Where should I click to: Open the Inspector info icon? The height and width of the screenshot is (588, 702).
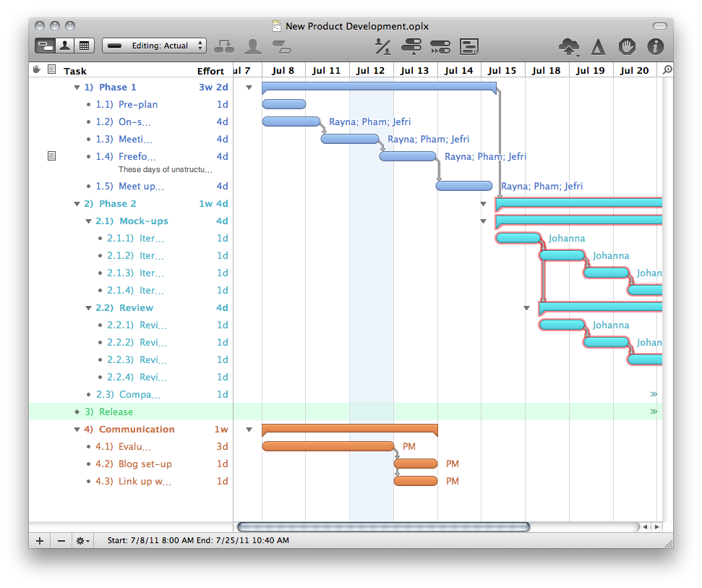(x=655, y=46)
